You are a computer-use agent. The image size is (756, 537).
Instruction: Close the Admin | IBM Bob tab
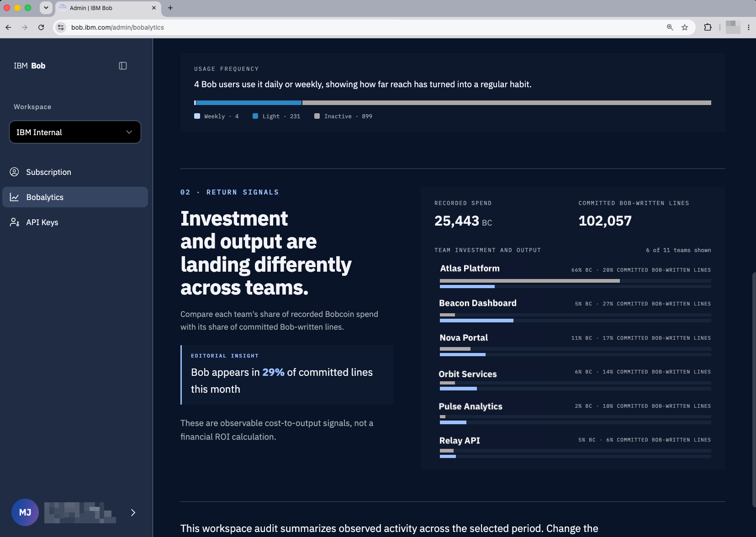click(154, 8)
